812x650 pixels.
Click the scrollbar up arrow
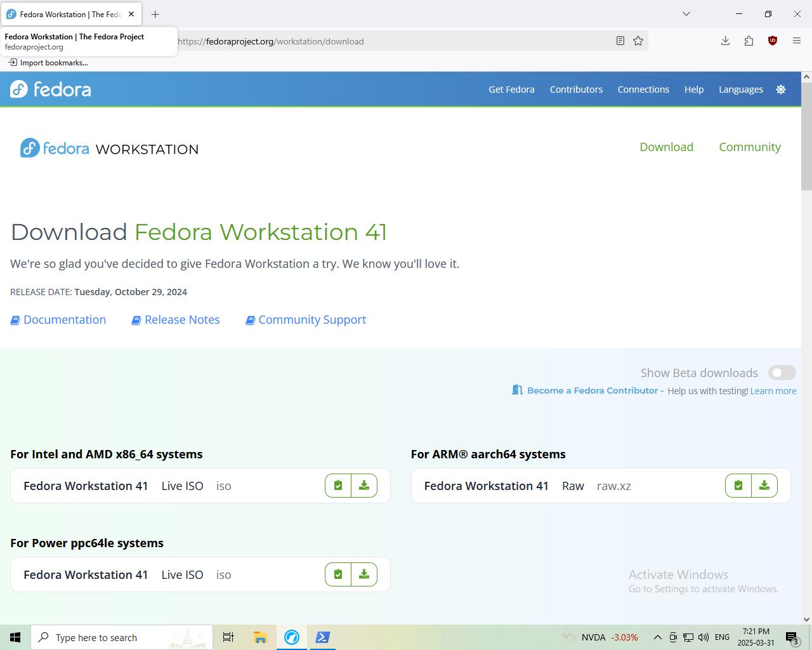click(806, 77)
